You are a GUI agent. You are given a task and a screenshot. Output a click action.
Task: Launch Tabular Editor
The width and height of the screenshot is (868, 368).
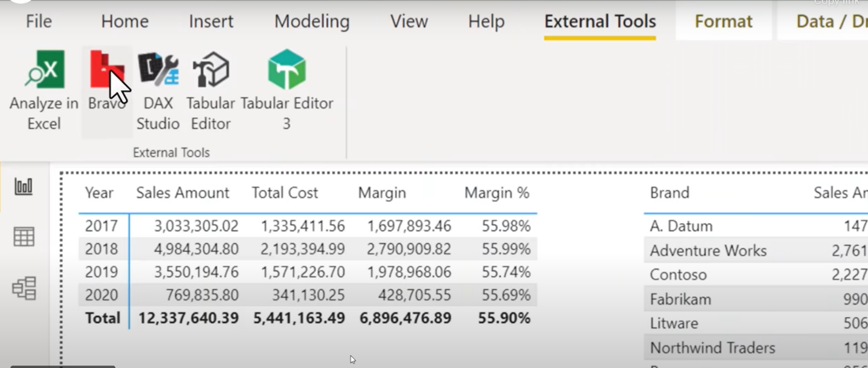coord(210,91)
